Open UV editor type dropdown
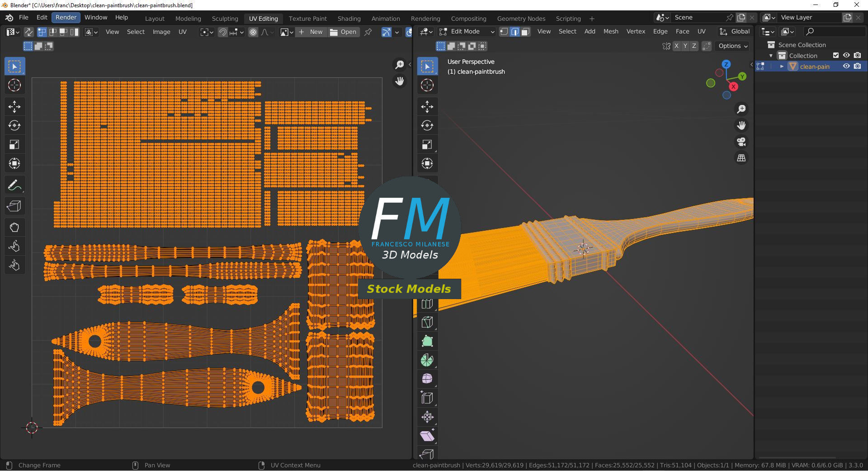 click(x=12, y=32)
